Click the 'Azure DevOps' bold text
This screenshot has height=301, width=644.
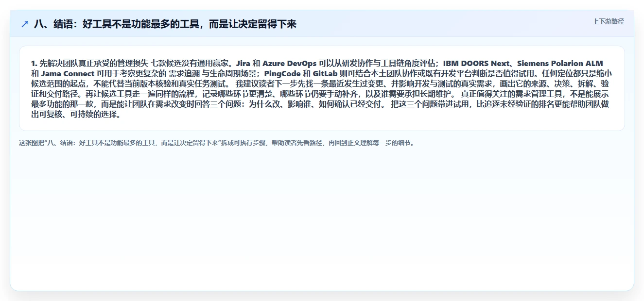click(290, 64)
